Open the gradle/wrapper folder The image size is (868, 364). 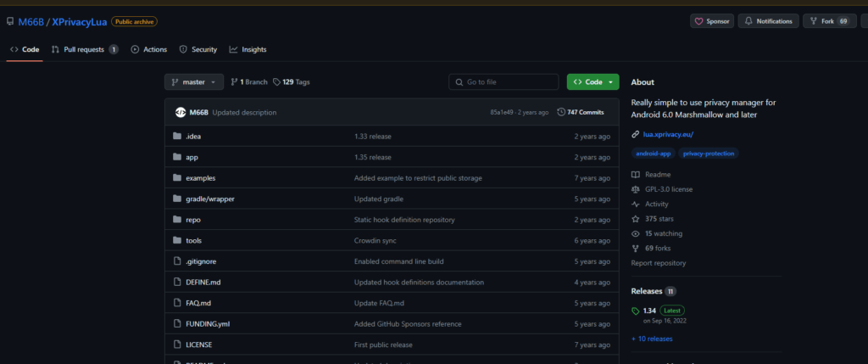[x=210, y=199]
